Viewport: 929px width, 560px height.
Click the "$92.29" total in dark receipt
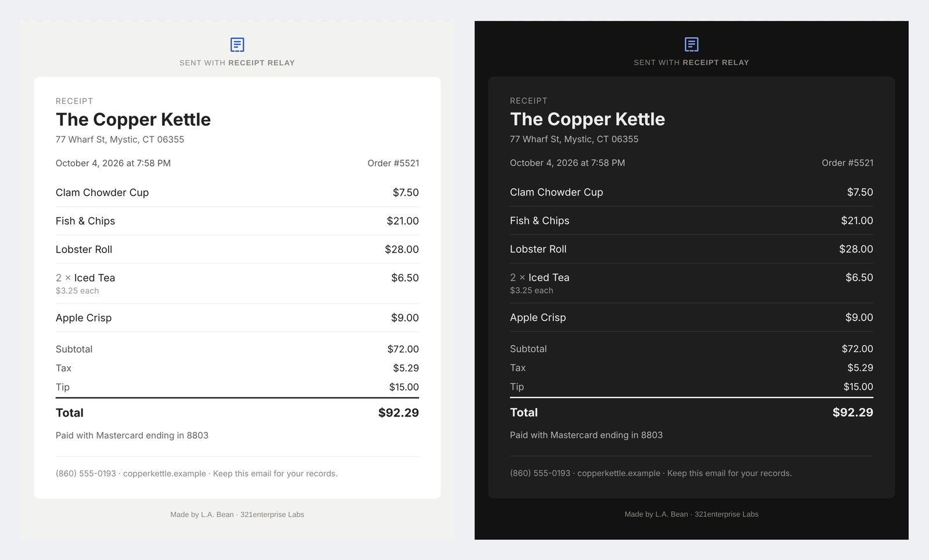click(x=853, y=412)
